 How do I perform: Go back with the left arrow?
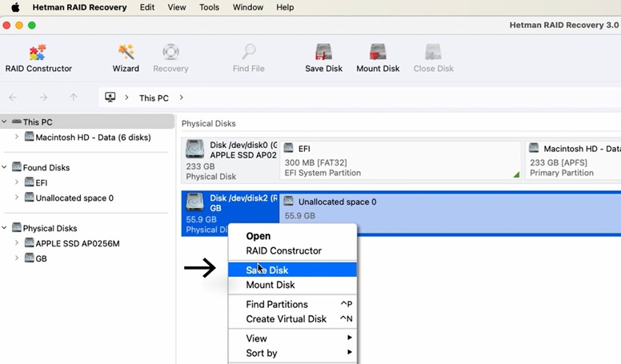13,98
